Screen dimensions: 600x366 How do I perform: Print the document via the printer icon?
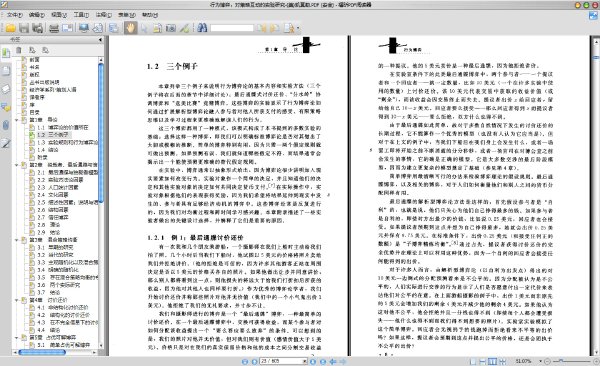54,28
